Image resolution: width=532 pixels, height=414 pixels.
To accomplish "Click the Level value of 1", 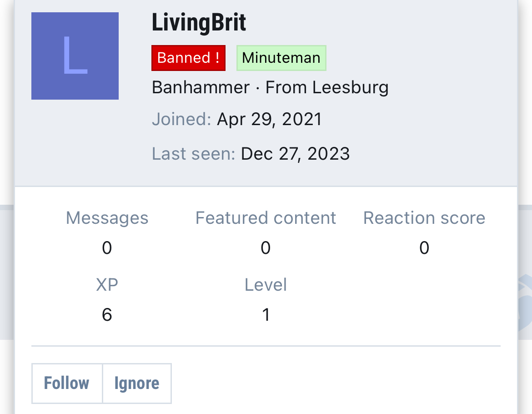I will 266,315.
